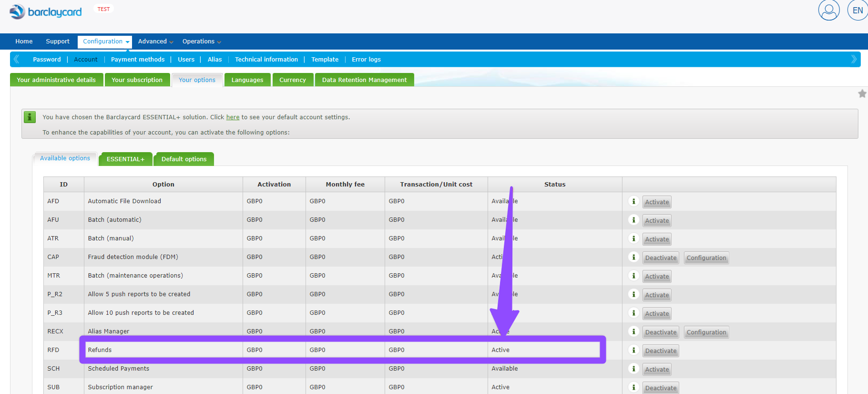Screen dimensions: 868x394
Task: Click the favorite star icon
Action: pyautogui.click(x=862, y=93)
